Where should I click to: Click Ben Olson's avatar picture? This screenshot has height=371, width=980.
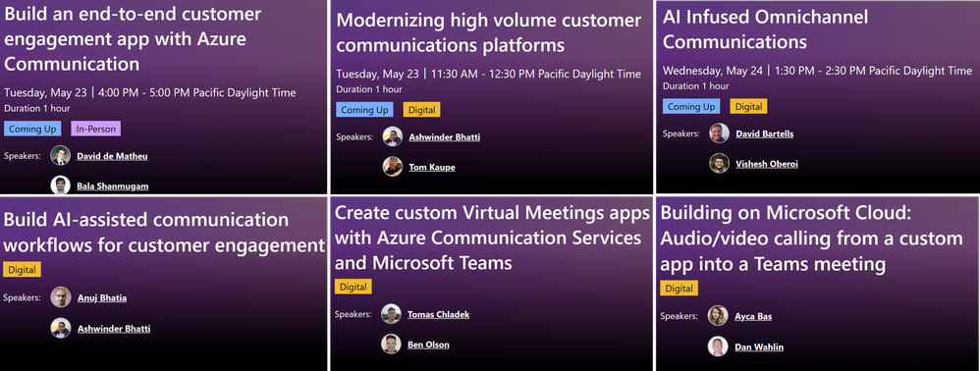point(391,344)
